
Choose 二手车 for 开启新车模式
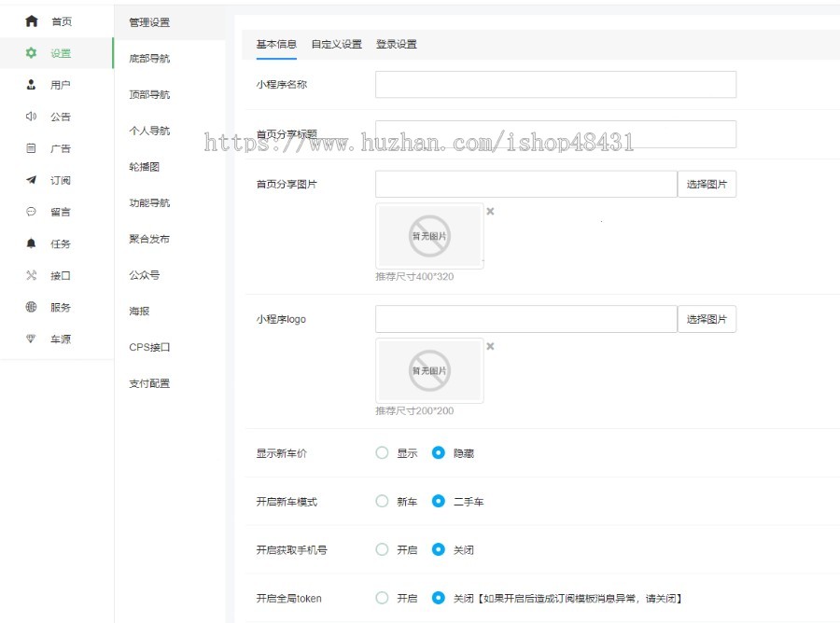(x=439, y=501)
